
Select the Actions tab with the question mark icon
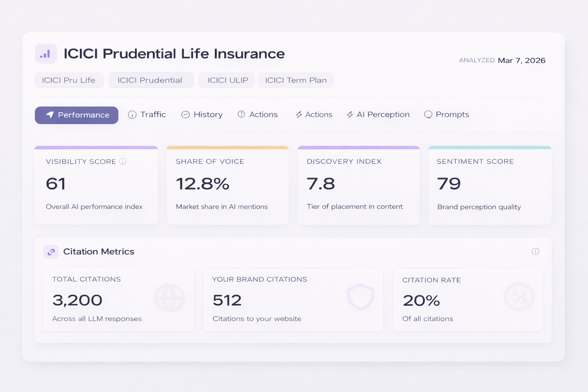(x=258, y=114)
